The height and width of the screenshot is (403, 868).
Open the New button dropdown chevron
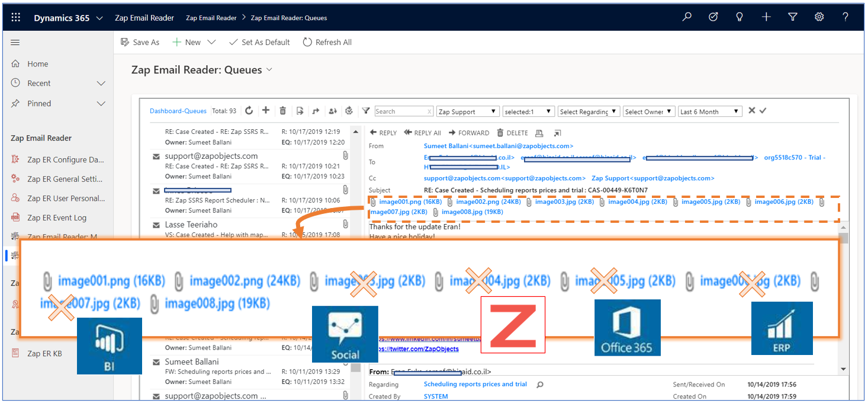211,42
